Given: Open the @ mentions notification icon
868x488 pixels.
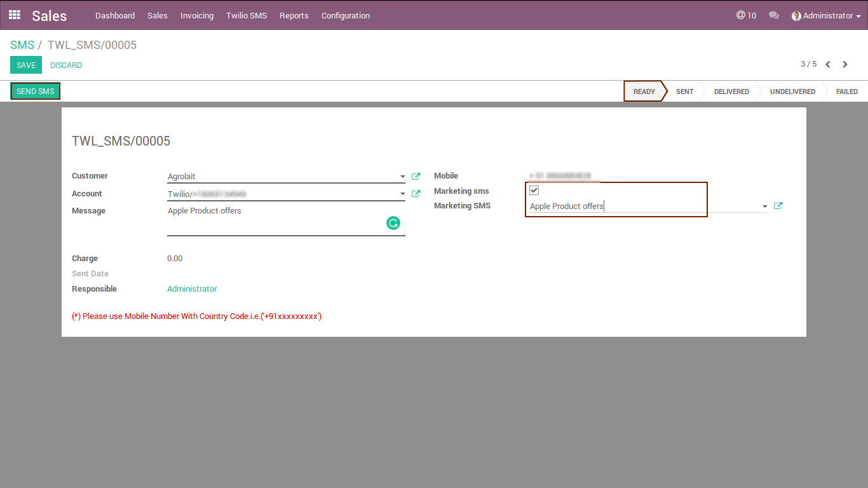Looking at the screenshot, I should pos(746,15).
